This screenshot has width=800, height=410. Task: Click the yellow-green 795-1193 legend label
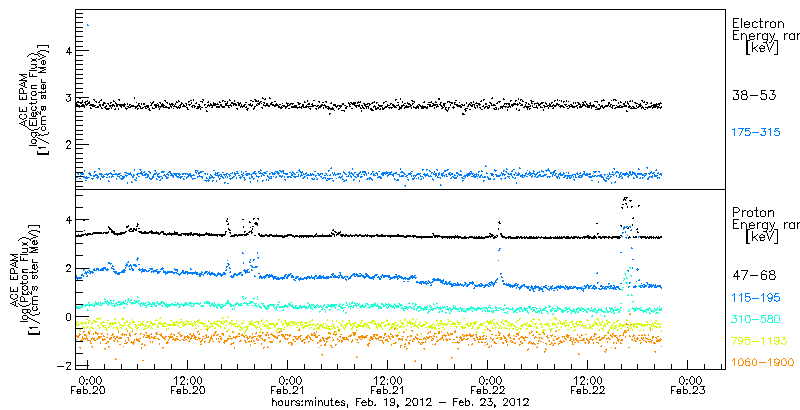tap(759, 341)
